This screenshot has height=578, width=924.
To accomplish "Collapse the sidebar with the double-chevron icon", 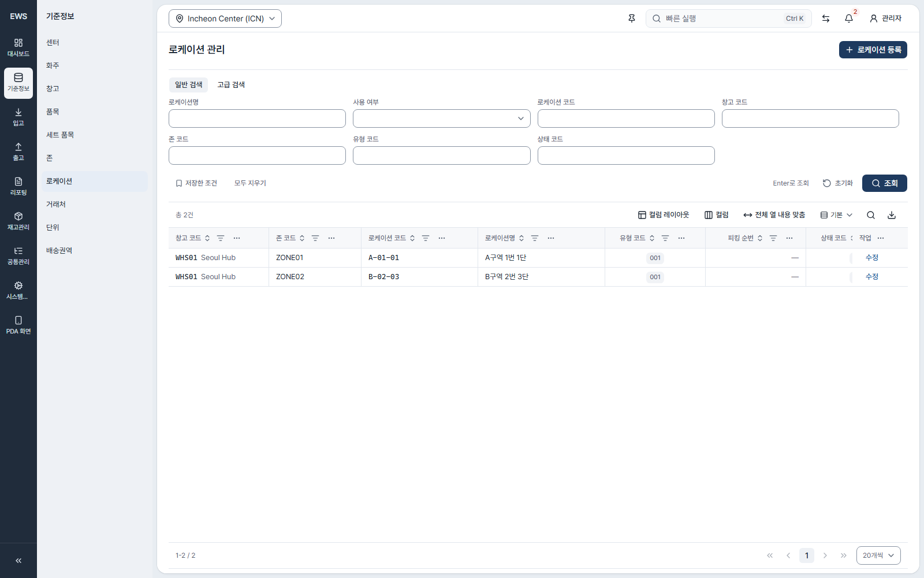I will click(x=18, y=561).
